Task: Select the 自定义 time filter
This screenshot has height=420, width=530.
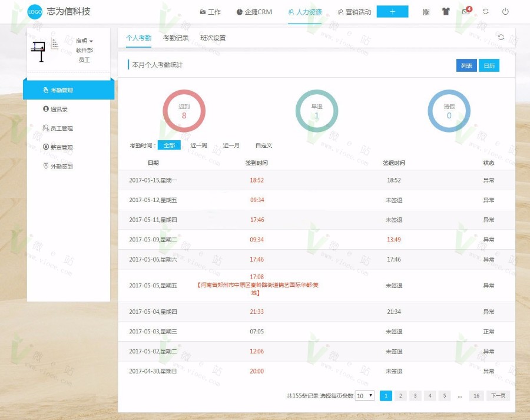Action: pyautogui.click(x=264, y=145)
